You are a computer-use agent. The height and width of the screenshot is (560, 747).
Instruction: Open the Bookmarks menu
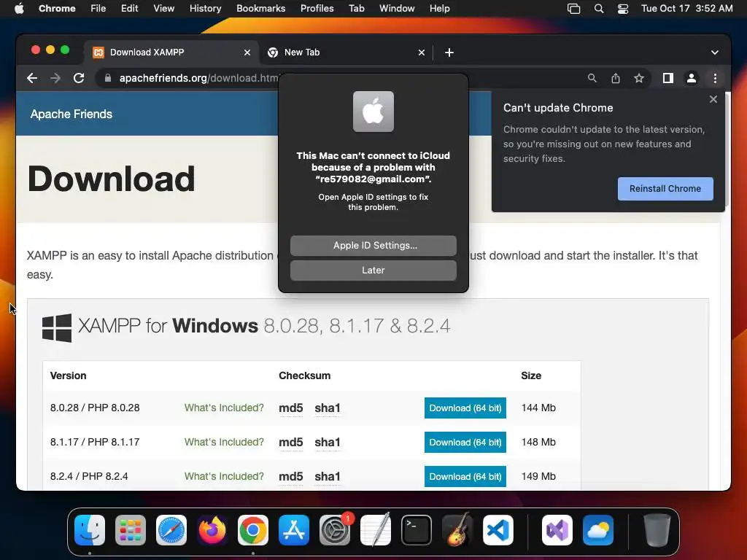(x=261, y=9)
